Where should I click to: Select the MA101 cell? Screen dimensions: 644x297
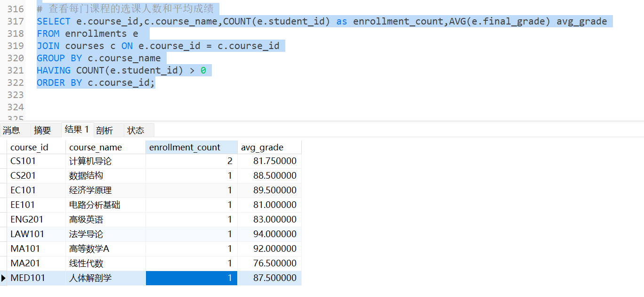coord(36,249)
